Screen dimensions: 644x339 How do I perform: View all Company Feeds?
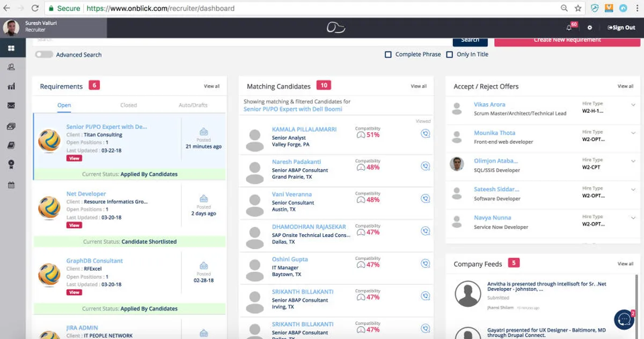click(625, 264)
